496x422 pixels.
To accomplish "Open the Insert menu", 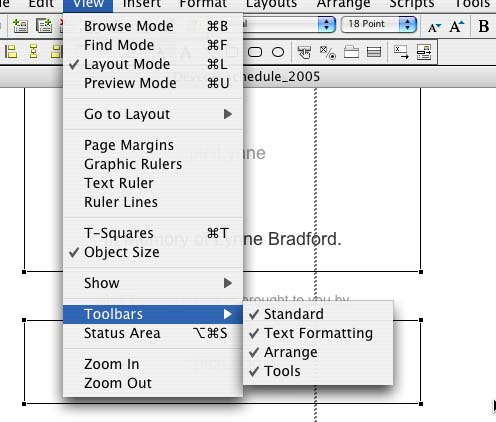I will [x=142, y=4].
